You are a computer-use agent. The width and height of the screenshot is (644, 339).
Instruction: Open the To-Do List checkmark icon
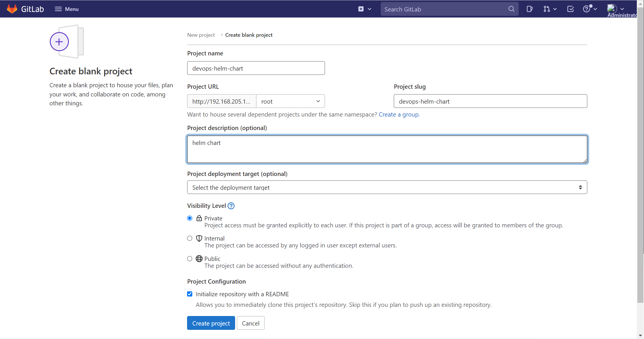pyautogui.click(x=570, y=9)
